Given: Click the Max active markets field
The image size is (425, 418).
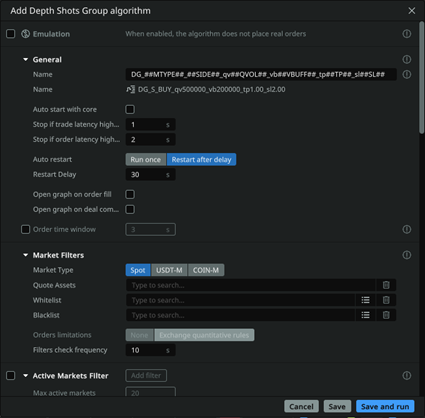Looking at the screenshot, I should pyautogui.click(x=150, y=392).
